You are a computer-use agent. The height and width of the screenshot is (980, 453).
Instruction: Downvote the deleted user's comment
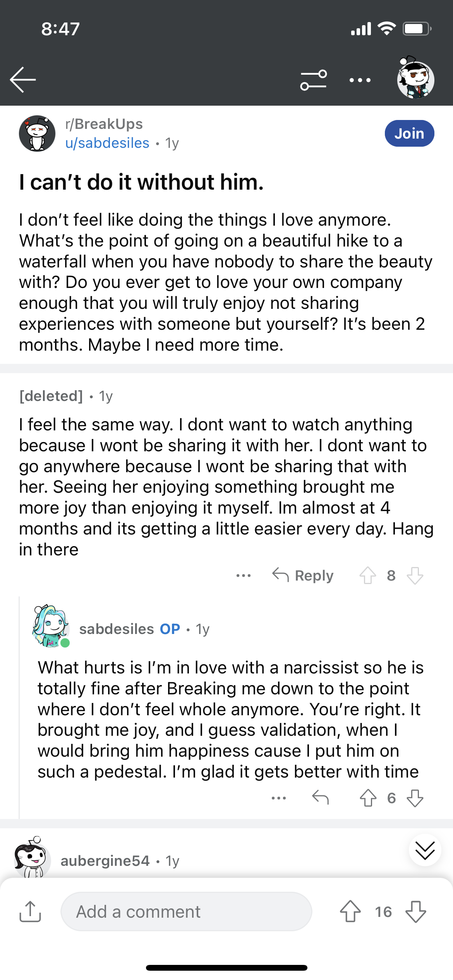pyautogui.click(x=415, y=576)
